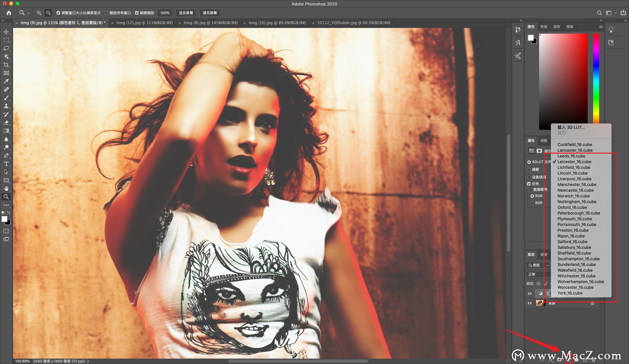Hide the 背景 layer eye icon
The height and width of the screenshot is (364, 629).
pyautogui.click(x=529, y=303)
